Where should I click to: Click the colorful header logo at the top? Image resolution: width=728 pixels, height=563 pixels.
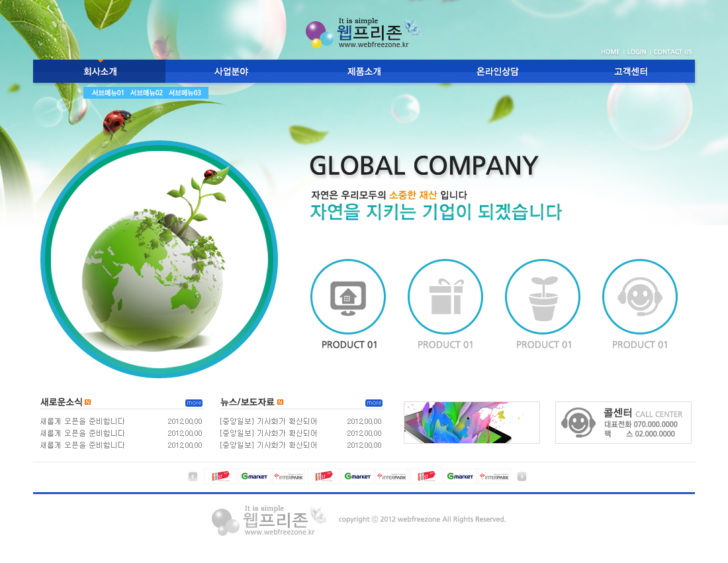tap(363, 33)
